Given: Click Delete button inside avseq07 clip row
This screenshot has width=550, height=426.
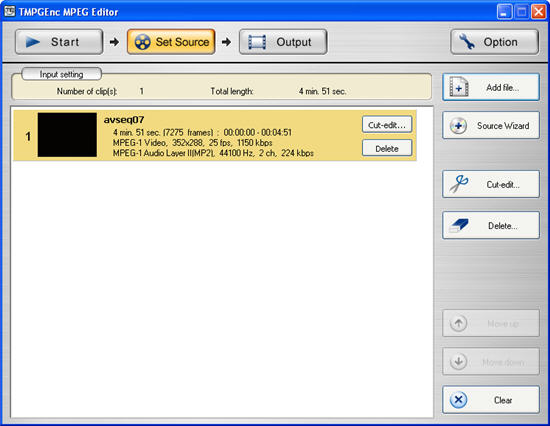Looking at the screenshot, I should click(x=387, y=148).
